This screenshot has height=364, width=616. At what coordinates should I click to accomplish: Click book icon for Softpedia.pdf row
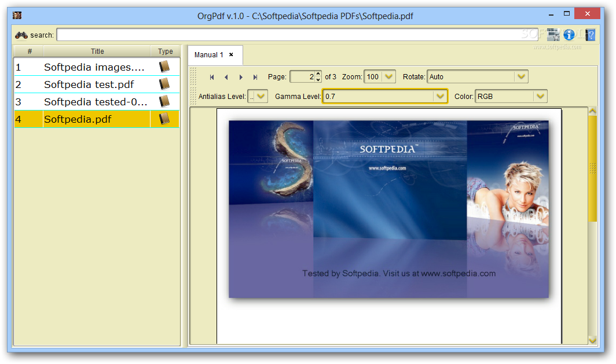[x=164, y=119]
